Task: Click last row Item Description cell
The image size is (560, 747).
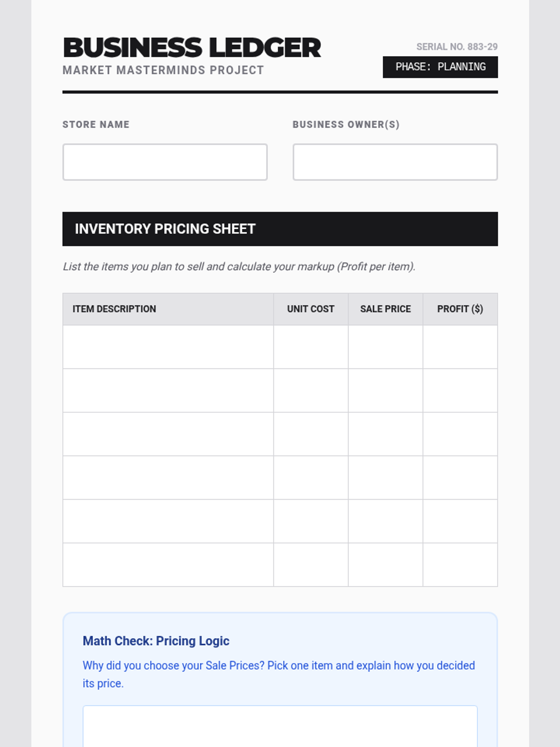Action: point(168,564)
